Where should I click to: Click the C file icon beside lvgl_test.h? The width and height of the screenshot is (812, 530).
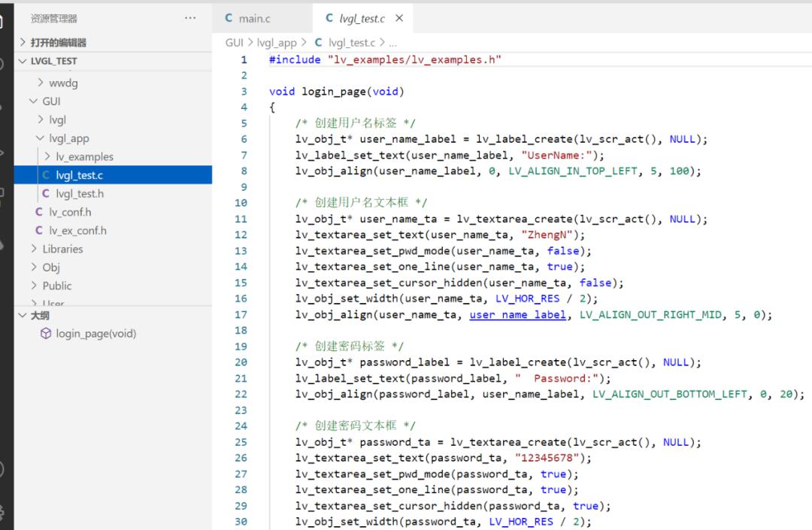[x=46, y=193]
